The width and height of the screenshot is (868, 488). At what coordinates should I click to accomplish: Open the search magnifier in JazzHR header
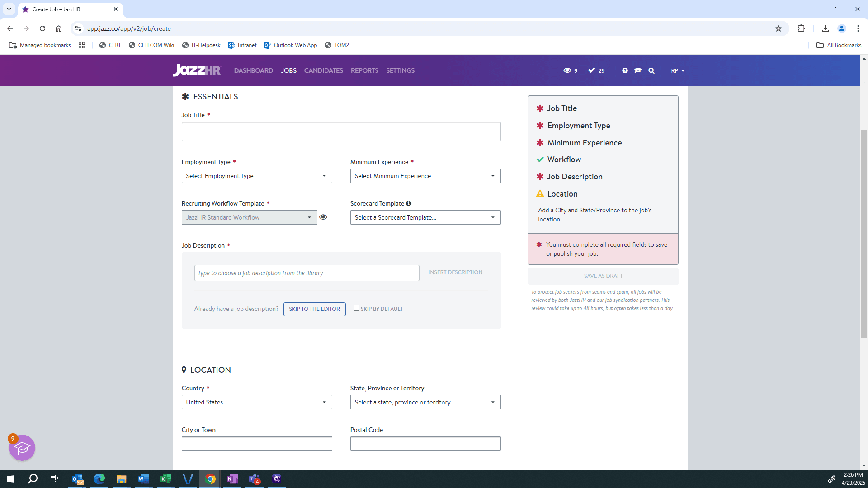(x=651, y=70)
